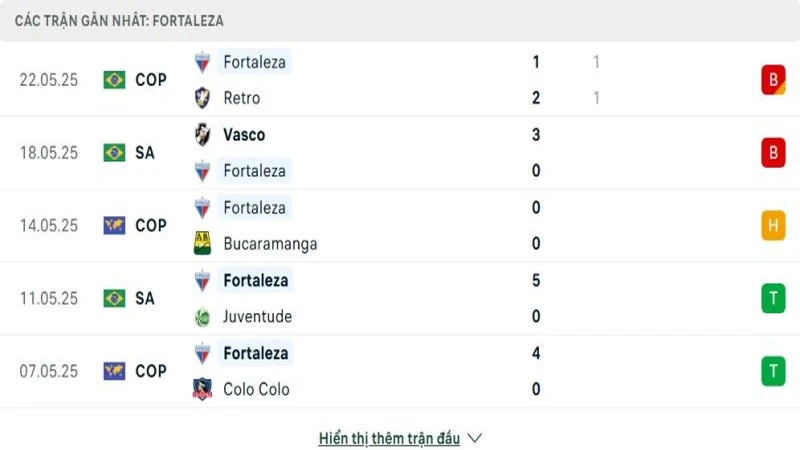Click red B result badge for Vasco match

click(772, 153)
